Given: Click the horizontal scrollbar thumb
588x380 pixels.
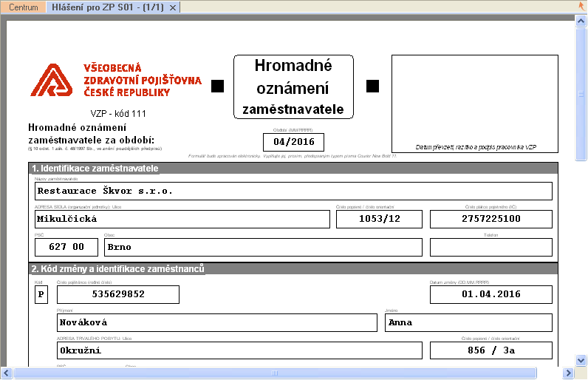Looking at the screenshot, I should point(275,373).
